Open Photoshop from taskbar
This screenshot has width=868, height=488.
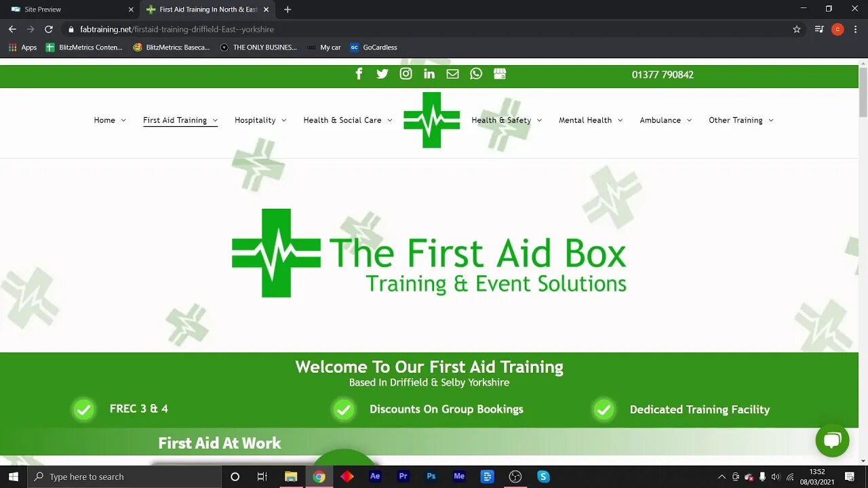click(x=431, y=476)
